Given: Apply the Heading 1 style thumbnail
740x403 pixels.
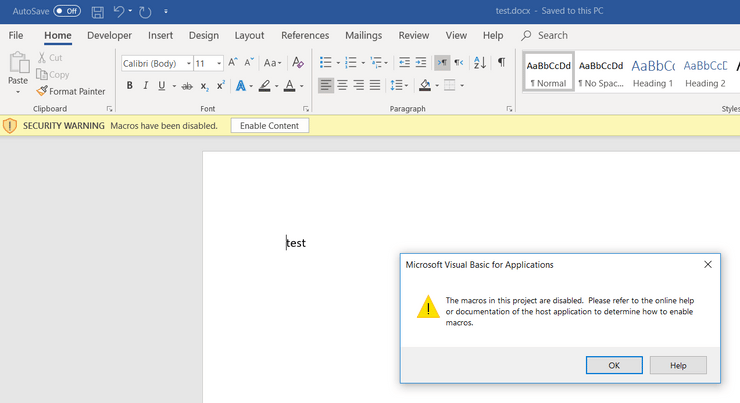Looking at the screenshot, I should point(653,72).
